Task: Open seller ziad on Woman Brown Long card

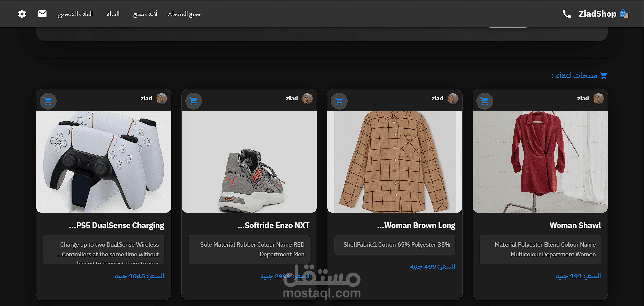Action: pos(437,98)
